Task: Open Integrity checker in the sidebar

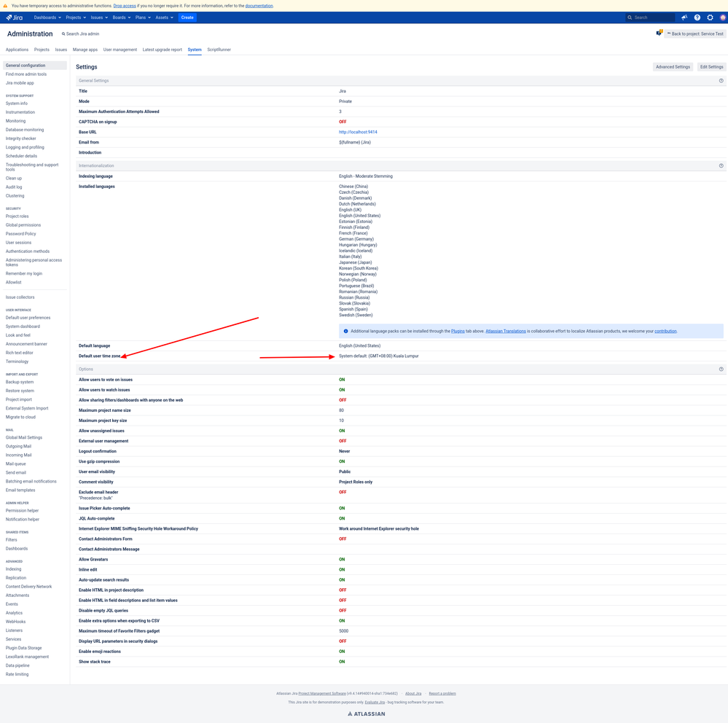Action: pos(21,138)
